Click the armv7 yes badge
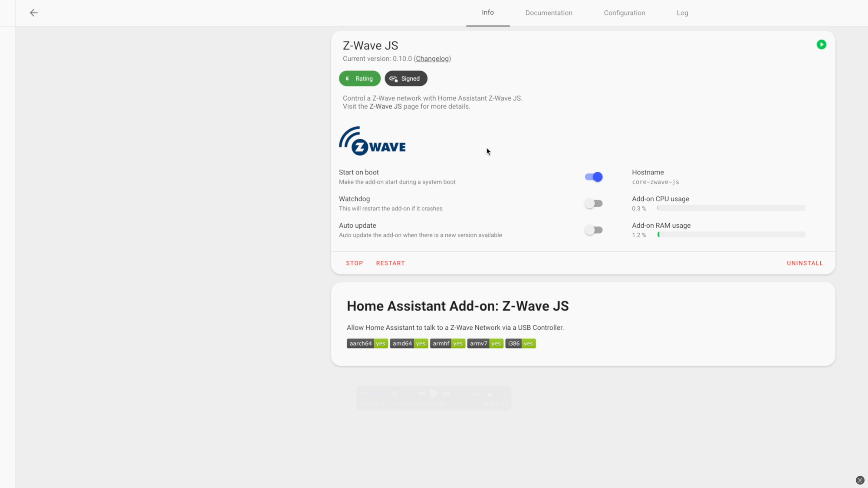 (485, 344)
